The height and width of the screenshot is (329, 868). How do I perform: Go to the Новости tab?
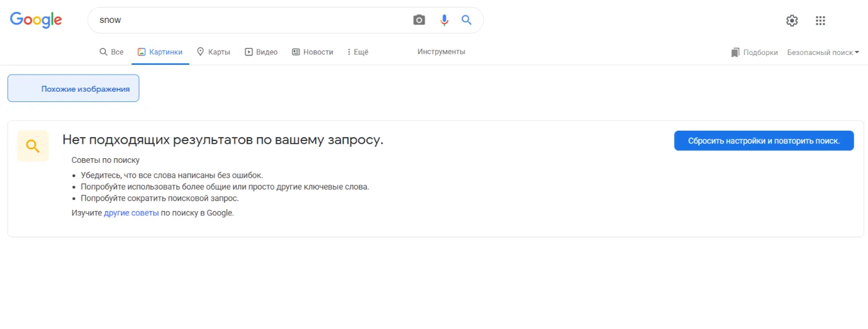point(313,52)
